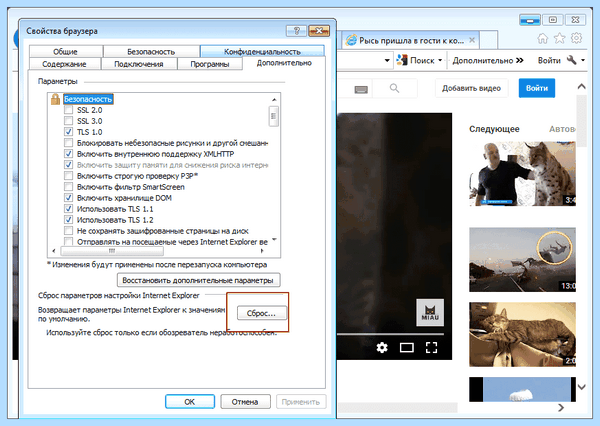The image size is (600, 426).
Task: Open the Программы tab
Action: tap(210, 64)
